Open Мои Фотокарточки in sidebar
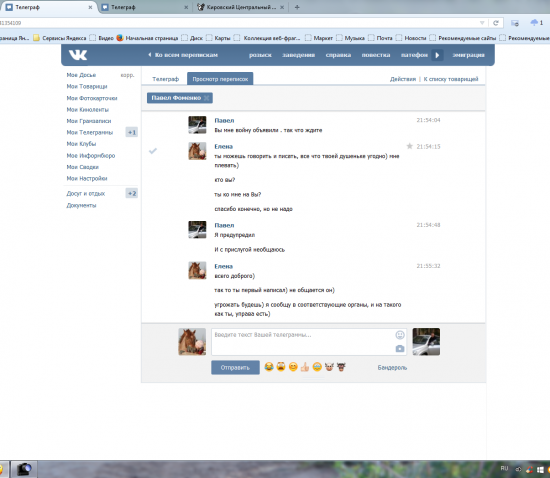Image resolution: width=550 pixels, height=478 pixels. tap(92, 98)
